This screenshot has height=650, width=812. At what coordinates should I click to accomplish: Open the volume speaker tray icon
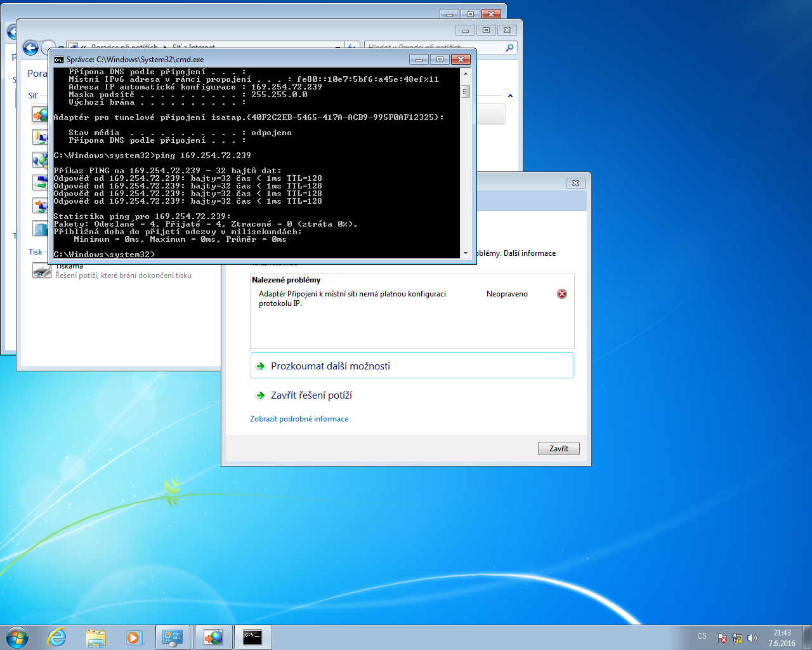tap(752, 638)
